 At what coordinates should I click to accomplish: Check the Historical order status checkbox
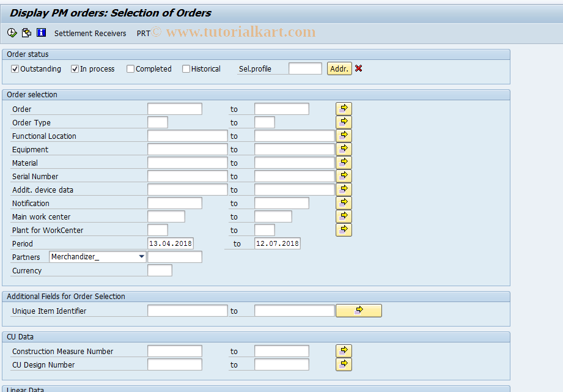(x=186, y=68)
